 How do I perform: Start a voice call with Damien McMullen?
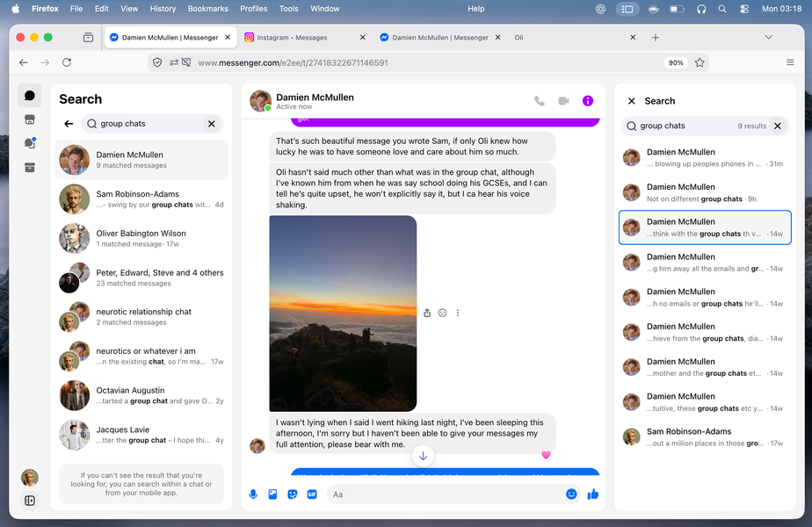[539, 101]
